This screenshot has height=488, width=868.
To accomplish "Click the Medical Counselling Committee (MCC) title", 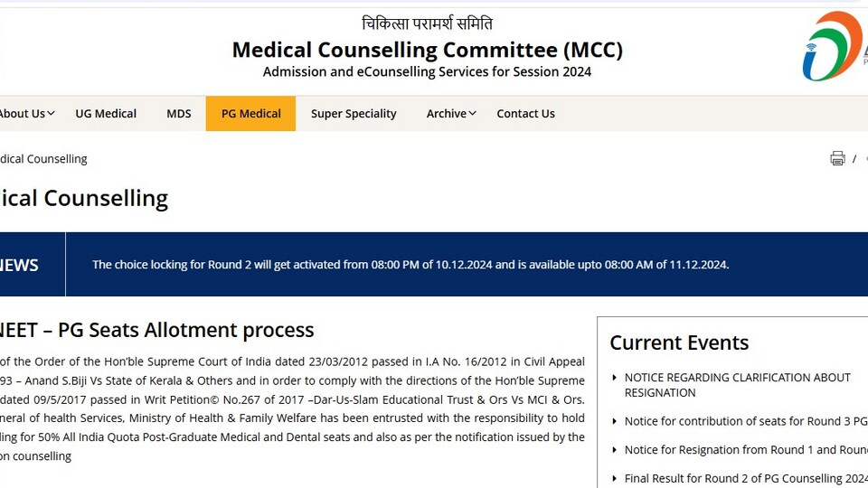I will pos(428,50).
